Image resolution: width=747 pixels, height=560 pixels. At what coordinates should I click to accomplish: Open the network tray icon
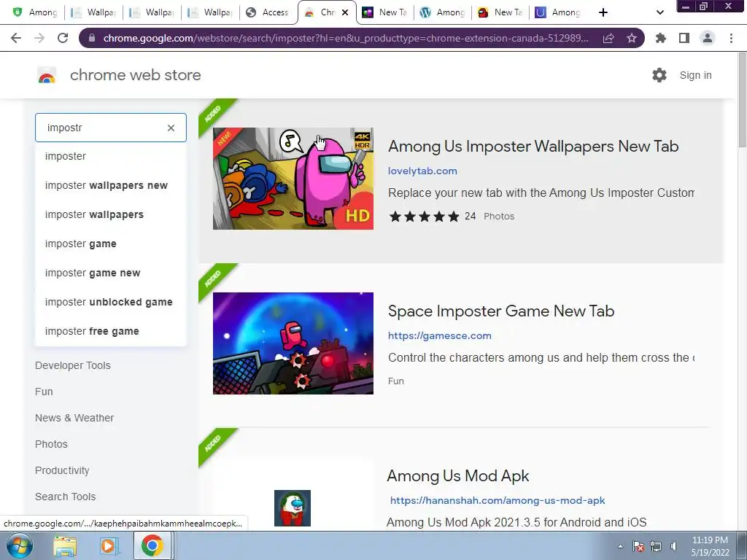click(x=656, y=546)
